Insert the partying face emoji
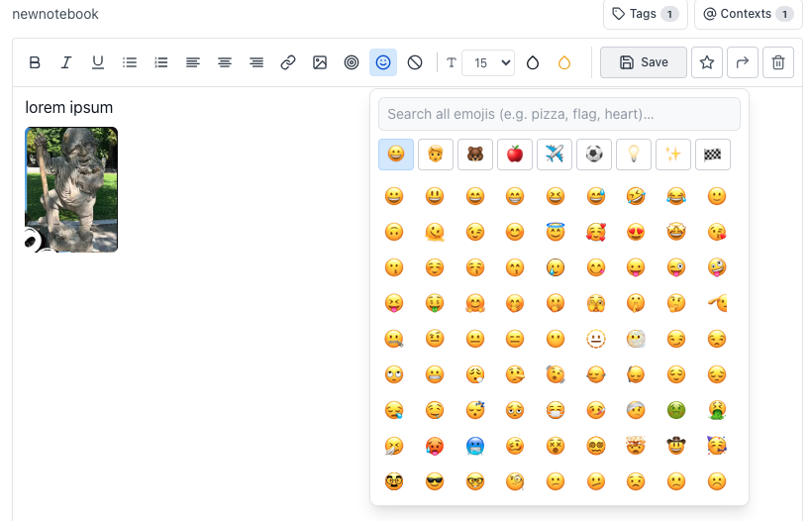 click(717, 447)
